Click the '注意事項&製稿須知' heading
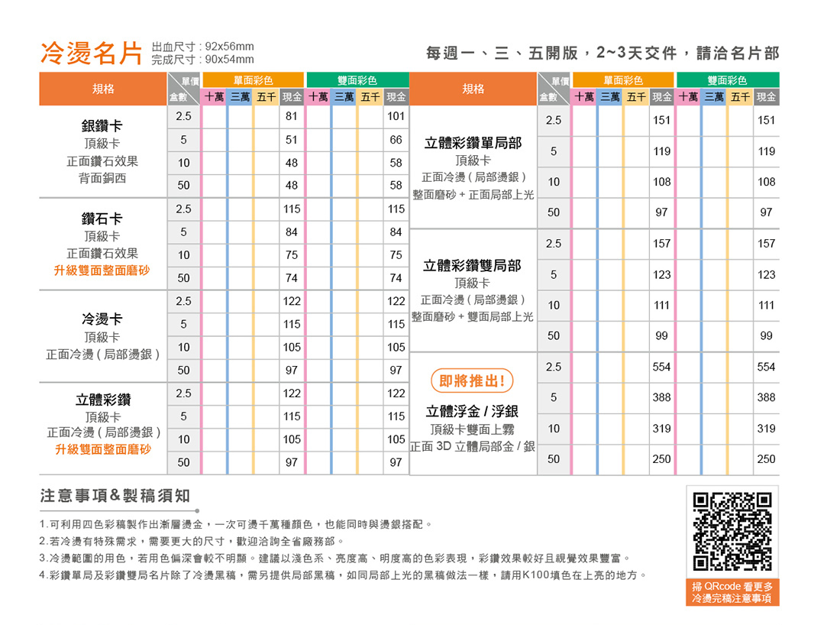 tap(115, 496)
